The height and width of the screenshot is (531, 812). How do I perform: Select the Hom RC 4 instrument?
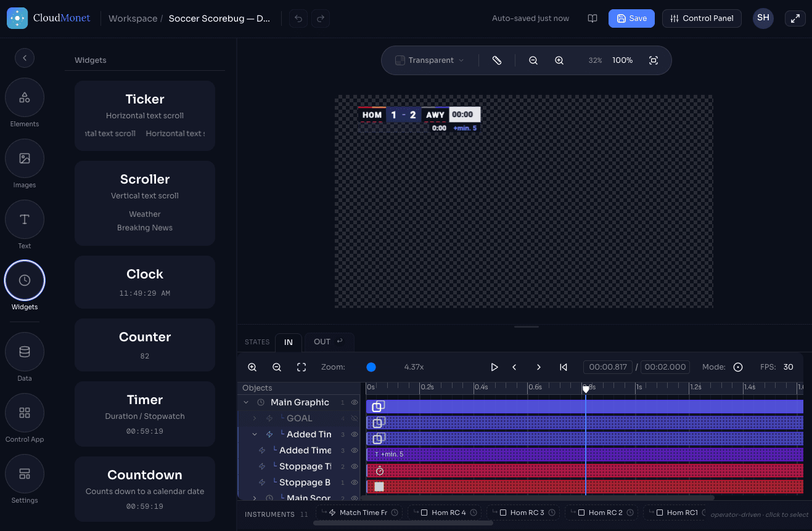[445, 513]
